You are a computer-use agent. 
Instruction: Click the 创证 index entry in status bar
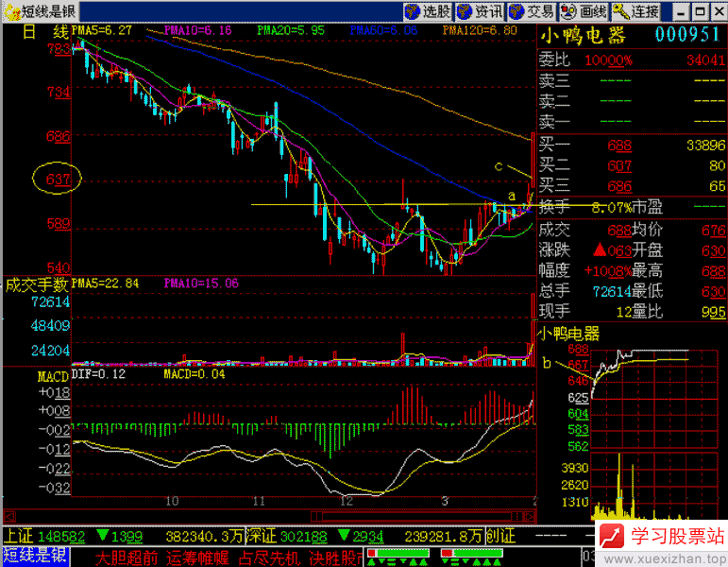(500, 537)
